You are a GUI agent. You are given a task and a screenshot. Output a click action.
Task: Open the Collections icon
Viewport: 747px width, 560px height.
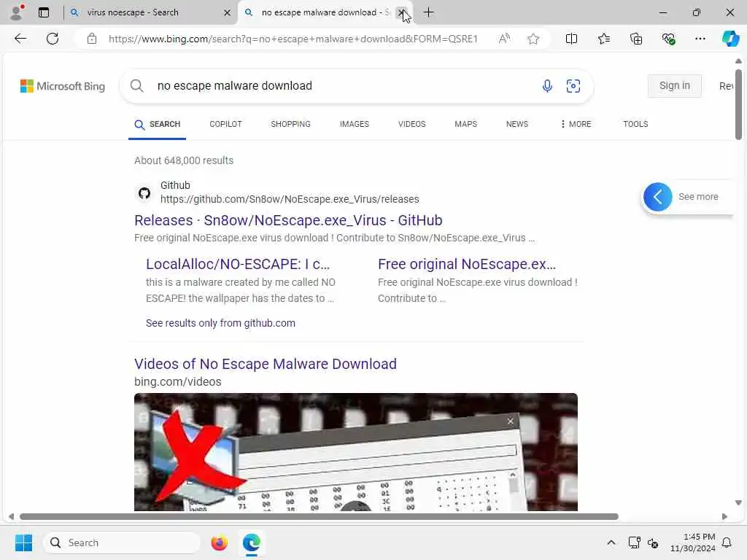pos(636,39)
